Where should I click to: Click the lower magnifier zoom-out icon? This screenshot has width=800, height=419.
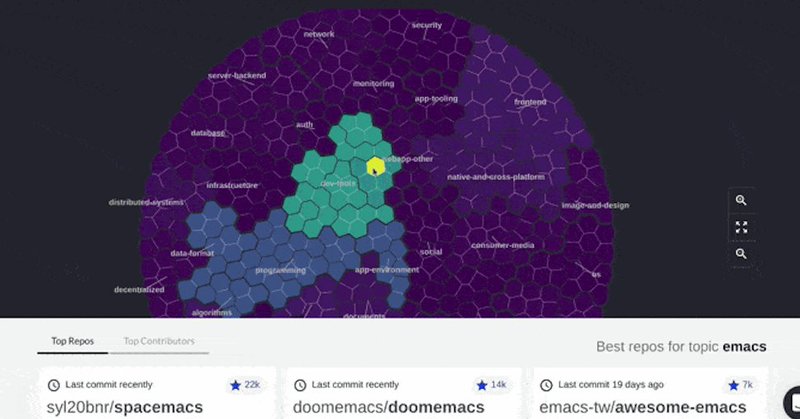point(741,254)
